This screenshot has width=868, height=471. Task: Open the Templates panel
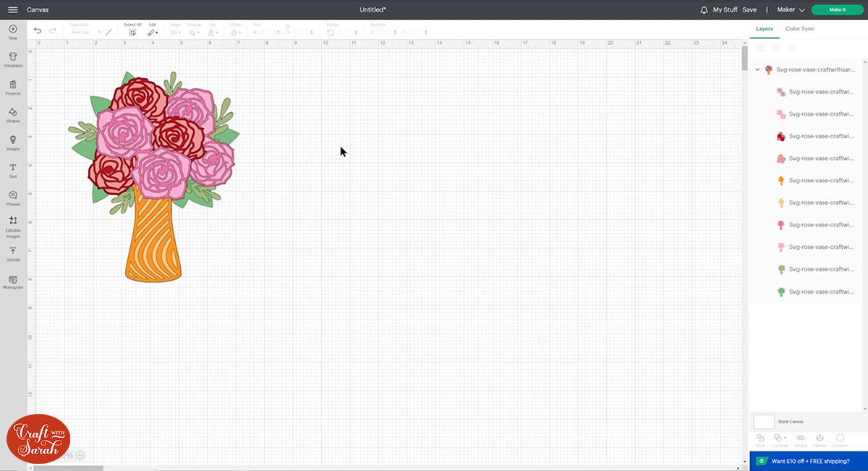click(13, 59)
